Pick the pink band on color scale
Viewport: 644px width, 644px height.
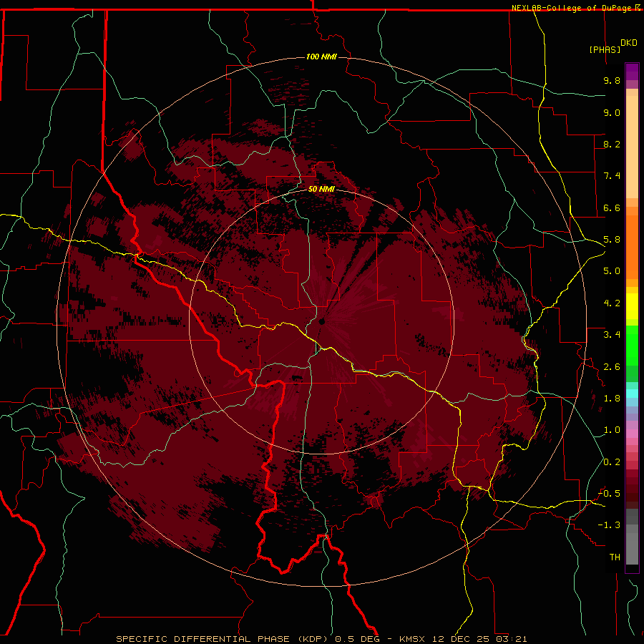632,434
